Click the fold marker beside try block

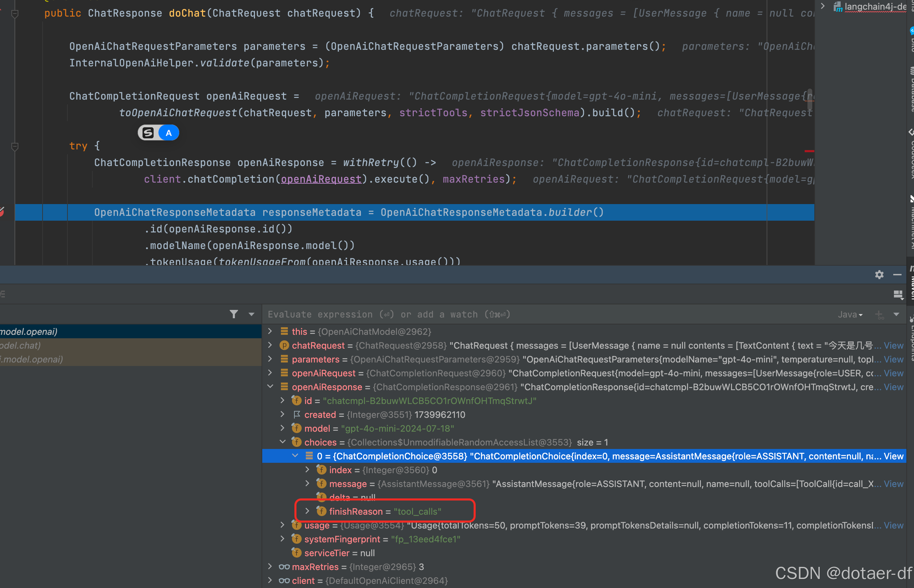(15, 146)
